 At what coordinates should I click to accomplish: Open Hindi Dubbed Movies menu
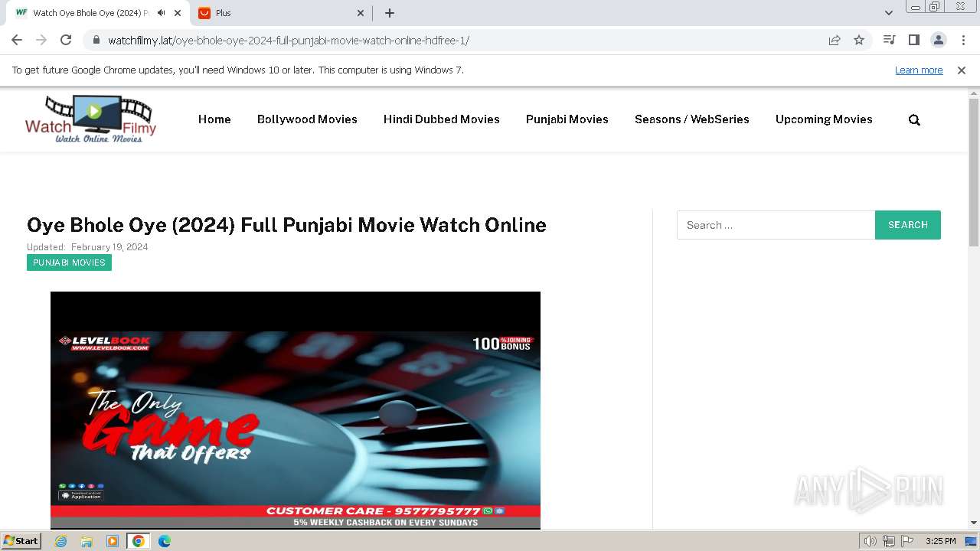[442, 119]
